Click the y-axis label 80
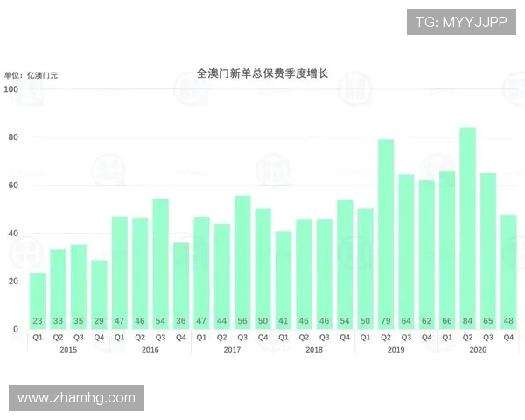The width and height of the screenshot is (525, 420). [13, 137]
